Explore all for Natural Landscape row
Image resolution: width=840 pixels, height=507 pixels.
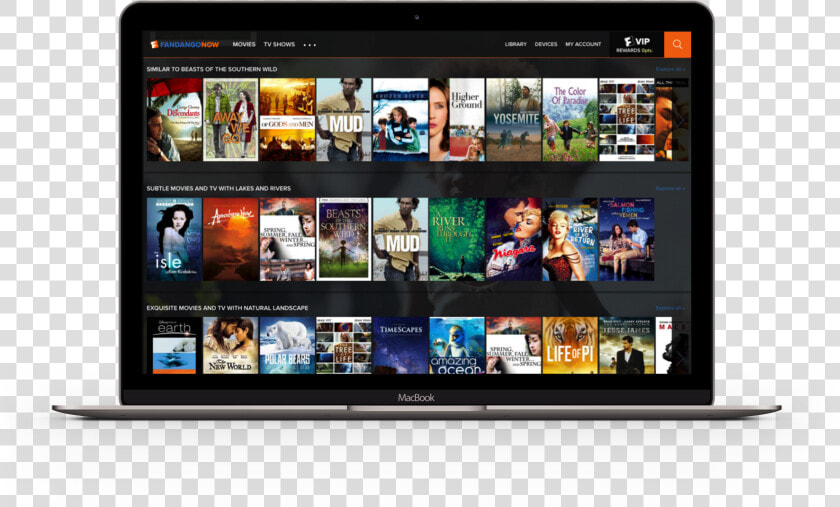click(670, 308)
